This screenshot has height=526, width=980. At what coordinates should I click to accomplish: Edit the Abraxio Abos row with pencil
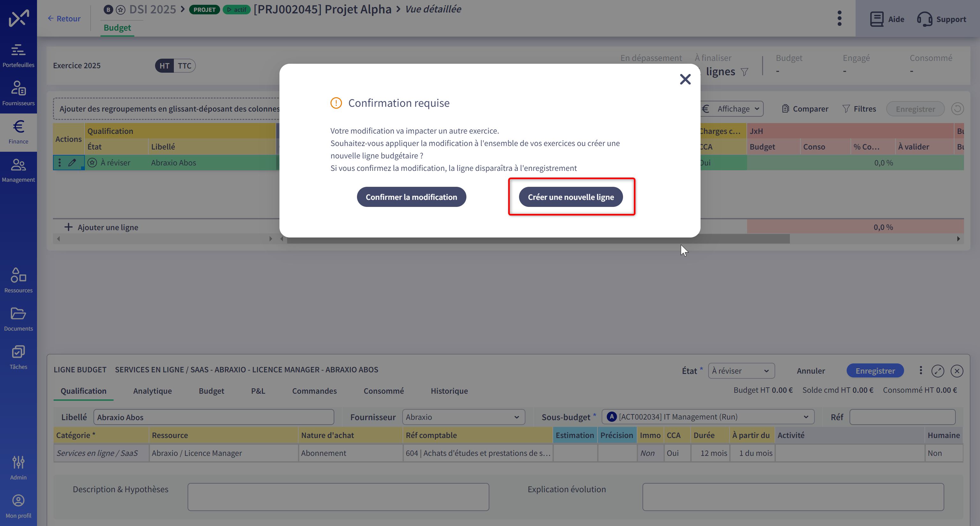(x=72, y=163)
